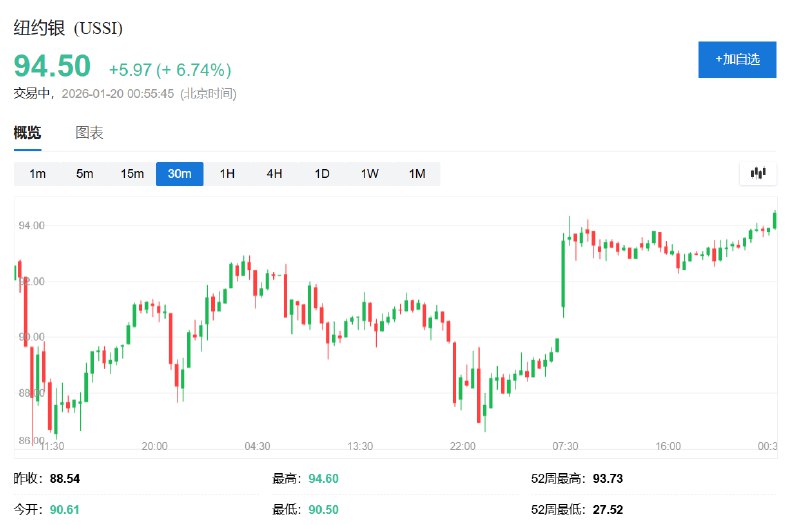Click the 52周最高 value 93.73
This screenshot has width=800, height=525.
pyautogui.click(x=608, y=479)
